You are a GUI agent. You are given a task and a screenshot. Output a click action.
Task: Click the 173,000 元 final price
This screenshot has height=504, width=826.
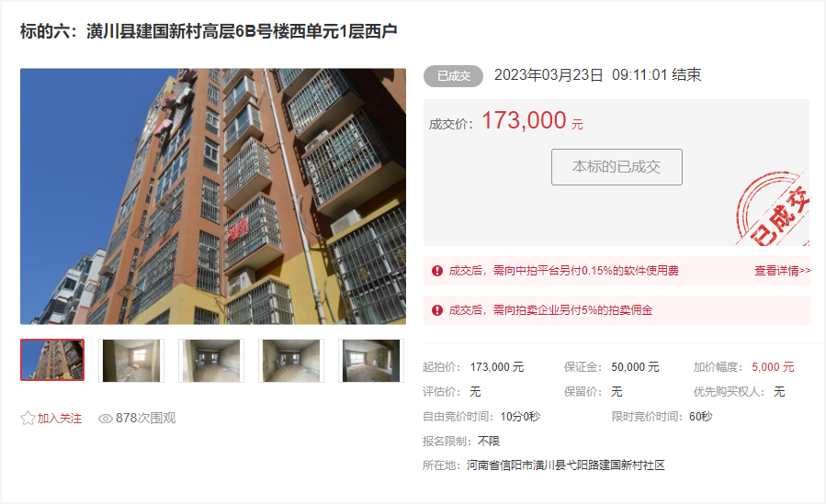[533, 121]
